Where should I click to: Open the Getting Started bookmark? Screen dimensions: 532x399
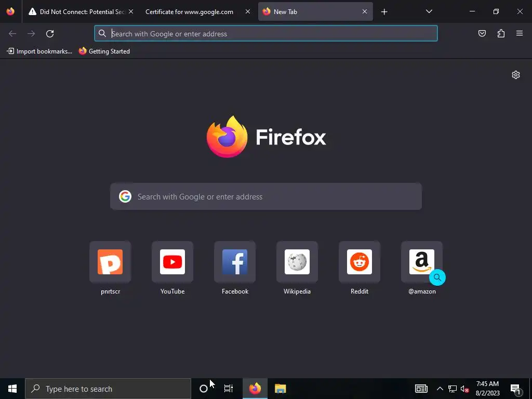(104, 51)
